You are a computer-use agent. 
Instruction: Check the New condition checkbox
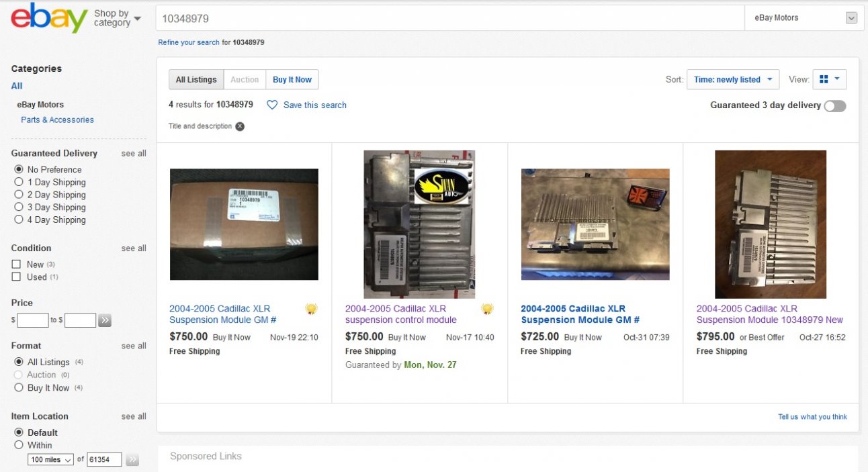click(x=17, y=265)
